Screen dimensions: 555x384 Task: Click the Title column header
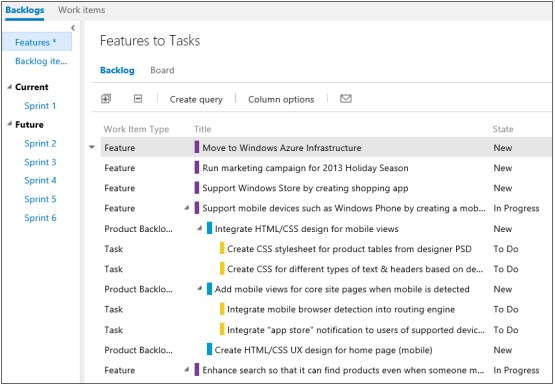click(x=202, y=129)
